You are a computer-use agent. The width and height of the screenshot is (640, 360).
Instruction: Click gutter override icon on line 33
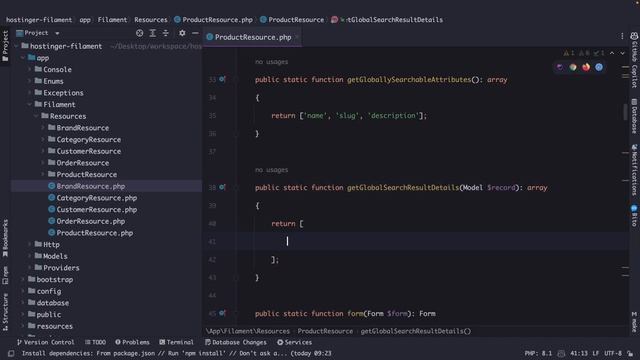click(x=222, y=79)
